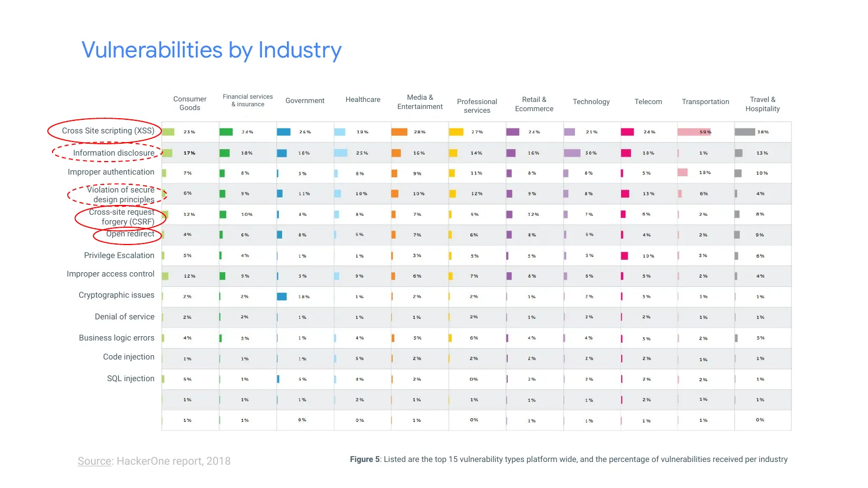Select the Denial of service row label
Image resolution: width=868 pixels, height=488 pixels.
[125, 317]
